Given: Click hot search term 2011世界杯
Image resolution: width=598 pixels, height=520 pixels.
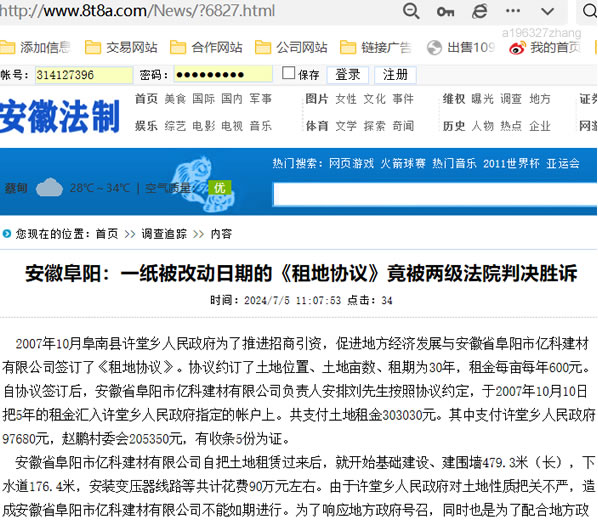Looking at the screenshot, I should pos(511,163).
